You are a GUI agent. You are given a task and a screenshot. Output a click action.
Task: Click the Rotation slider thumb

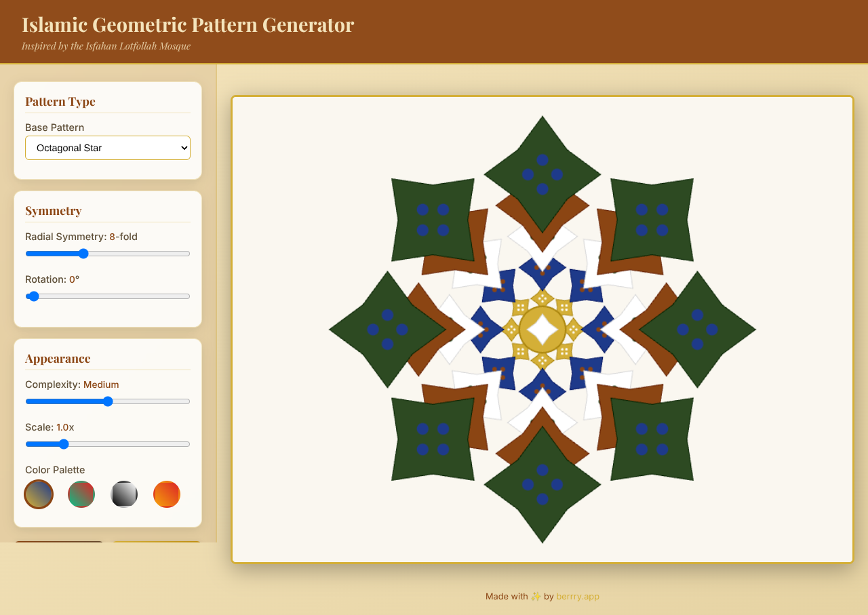pyautogui.click(x=33, y=296)
